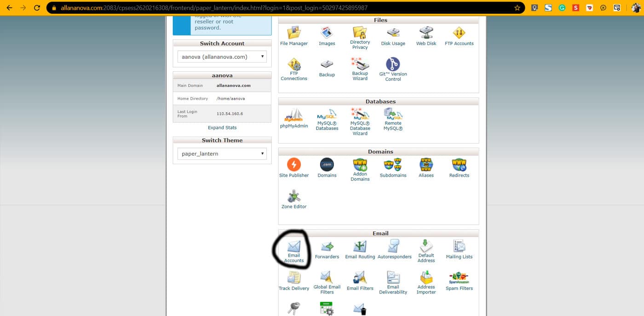Screen dimensions: 644x316
Task: Click the 110.54.160.6 last login value
Action: pyautogui.click(x=230, y=114)
